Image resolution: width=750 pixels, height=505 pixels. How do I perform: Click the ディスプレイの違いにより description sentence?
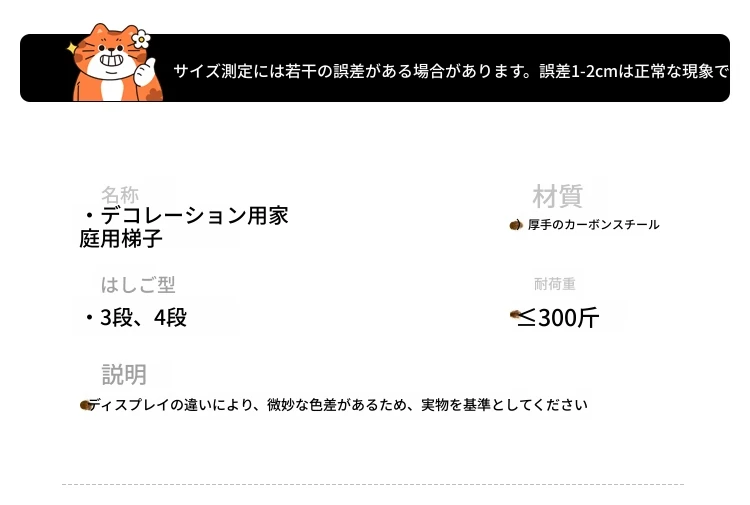tap(340, 405)
